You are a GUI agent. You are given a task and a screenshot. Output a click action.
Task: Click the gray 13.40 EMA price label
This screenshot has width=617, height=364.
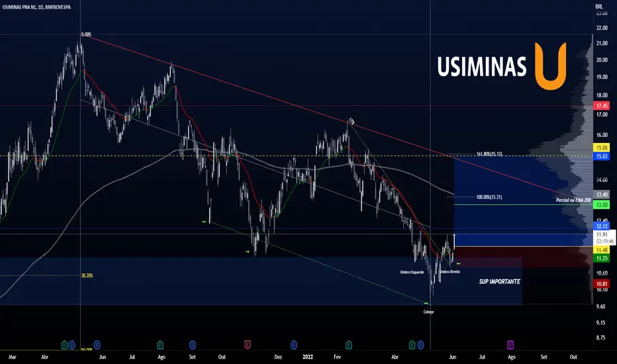pyautogui.click(x=602, y=195)
